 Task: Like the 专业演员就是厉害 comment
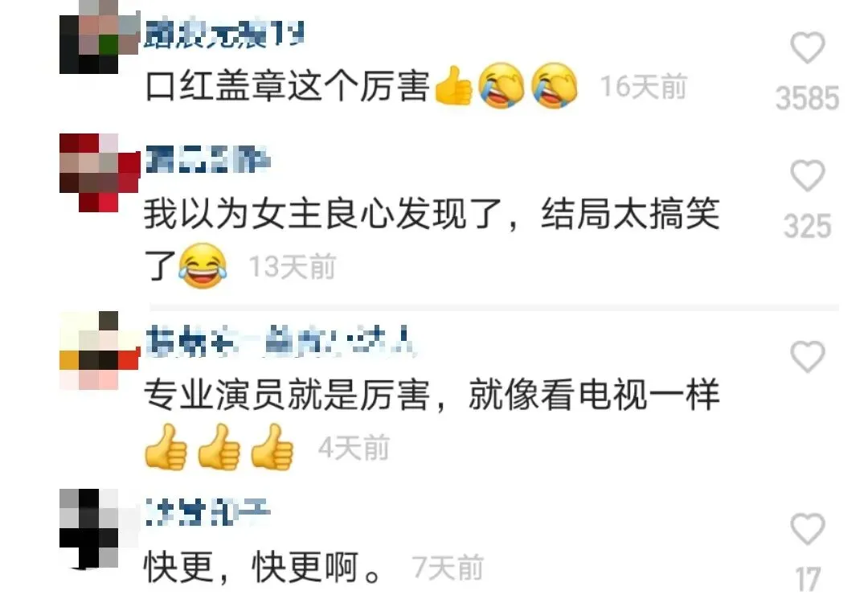pyautogui.click(x=808, y=357)
